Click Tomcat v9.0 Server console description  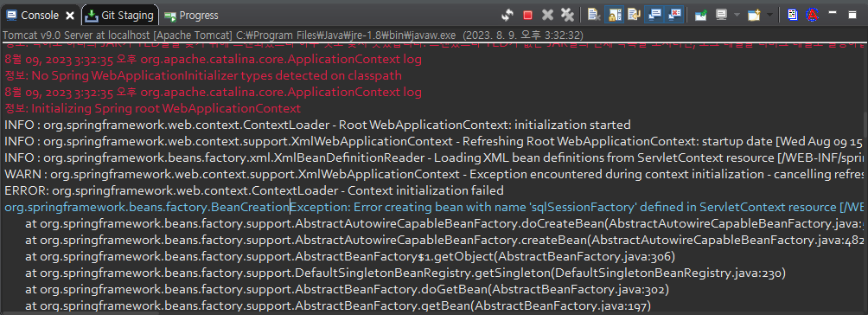293,35
